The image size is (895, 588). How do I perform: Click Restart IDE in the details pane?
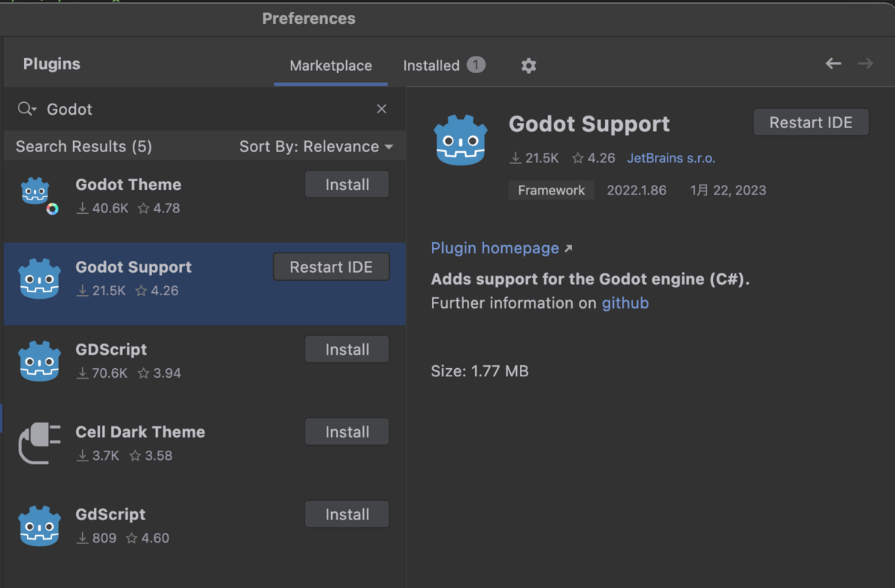811,123
